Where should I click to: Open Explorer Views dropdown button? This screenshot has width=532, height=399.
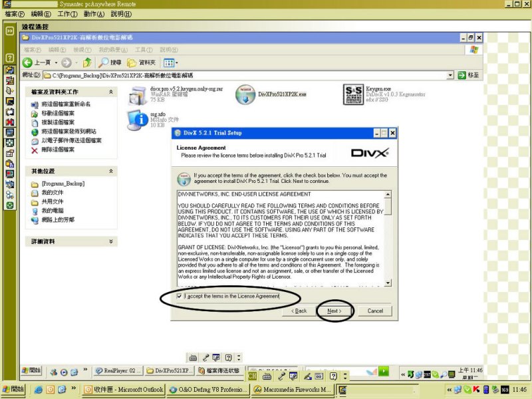pos(170,63)
